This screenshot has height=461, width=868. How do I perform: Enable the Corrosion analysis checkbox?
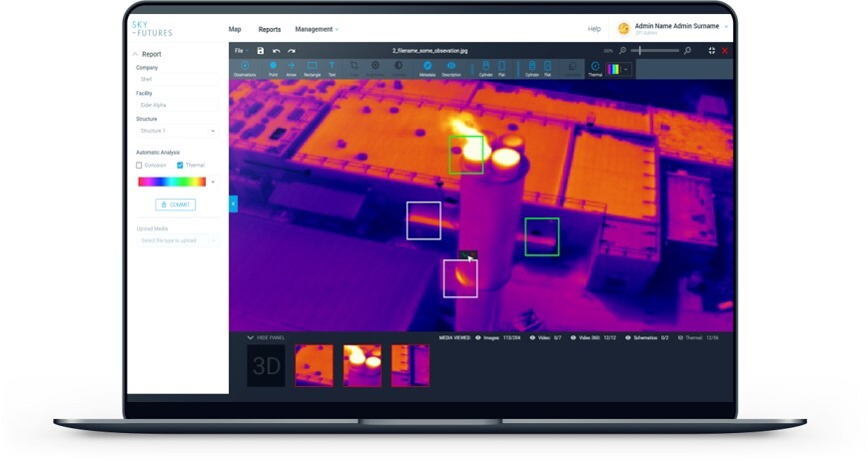pos(139,165)
